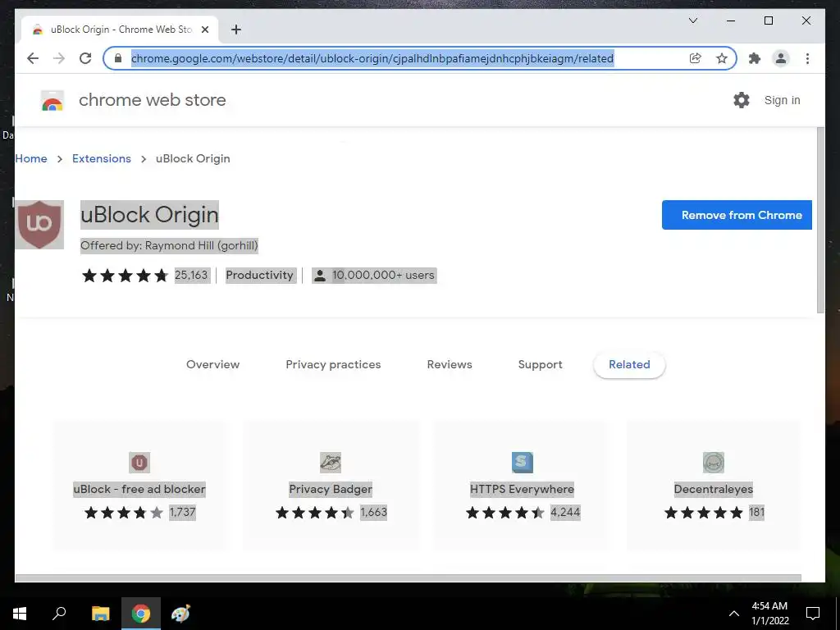The image size is (840, 630).
Task: Click Chrome icon in taskbar
Action: click(141, 614)
